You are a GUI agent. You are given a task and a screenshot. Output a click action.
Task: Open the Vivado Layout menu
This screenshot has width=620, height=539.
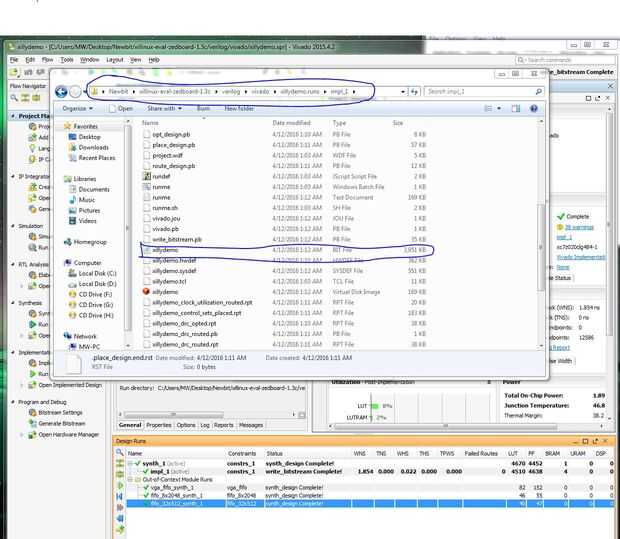click(115, 60)
